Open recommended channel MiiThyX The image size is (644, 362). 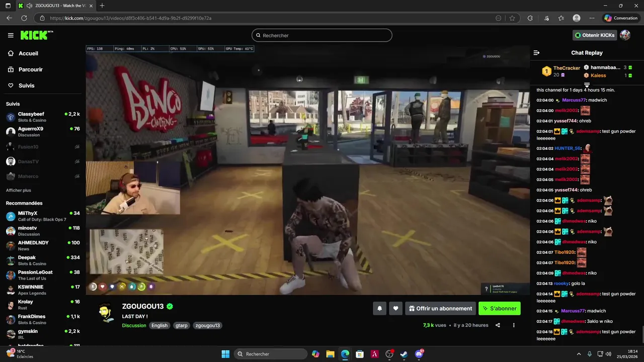[43, 216]
